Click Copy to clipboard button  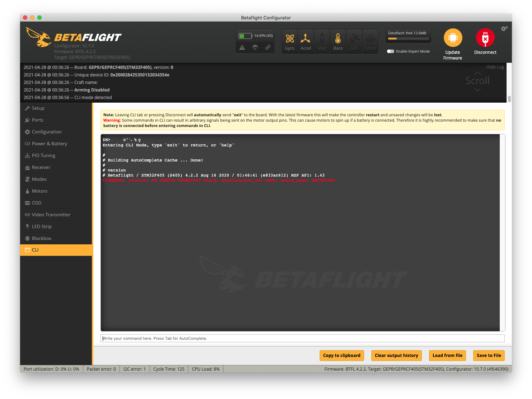click(x=342, y=356)
